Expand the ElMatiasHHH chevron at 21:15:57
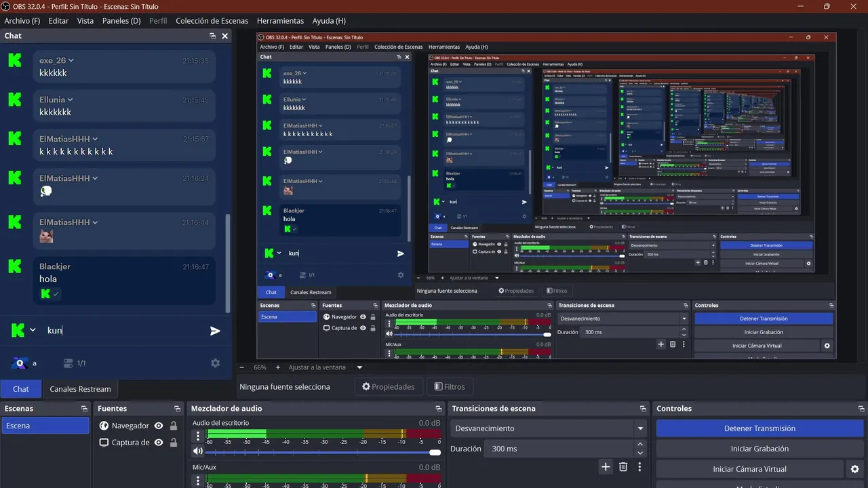The height and width of the screenshot is (488, 868). (x=95, y=139)
